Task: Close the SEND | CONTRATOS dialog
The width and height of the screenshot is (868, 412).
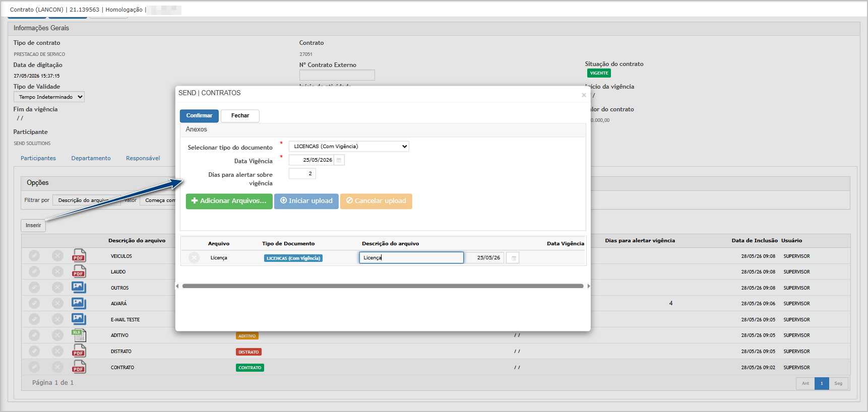Action: [584, 95]
